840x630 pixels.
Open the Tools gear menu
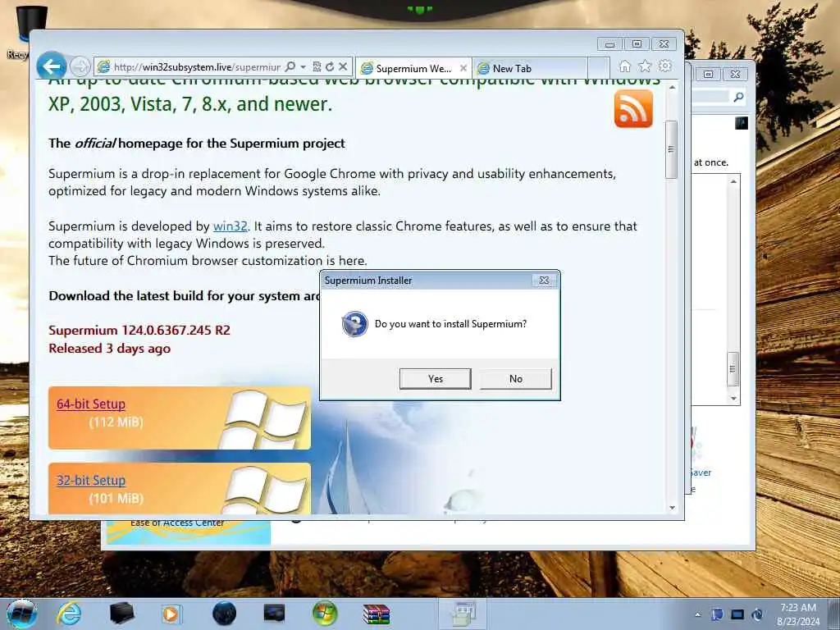coord(665,66)
